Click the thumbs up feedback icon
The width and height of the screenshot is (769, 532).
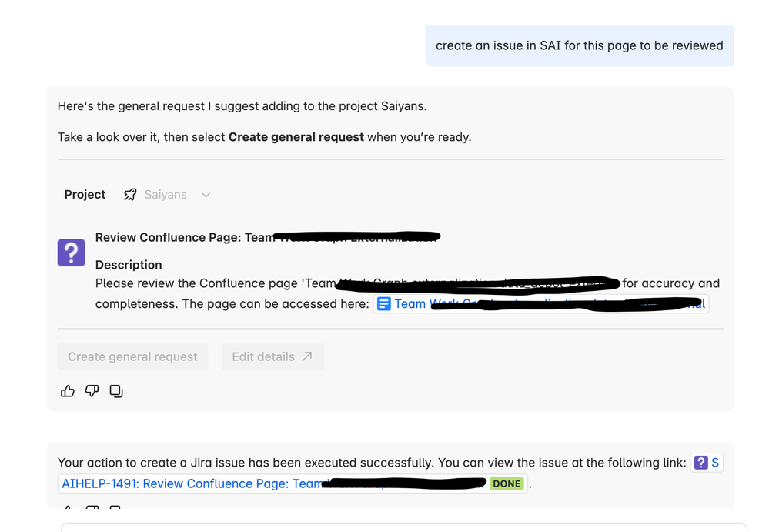68,391
